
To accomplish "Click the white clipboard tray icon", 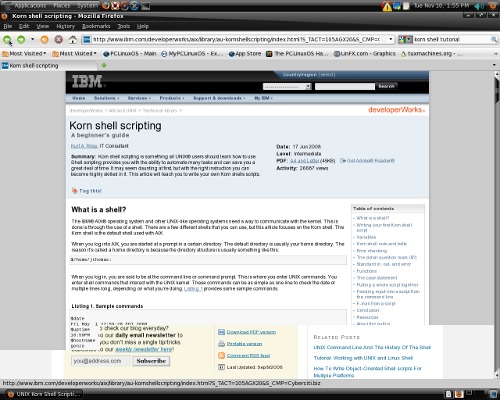I will (x=406, y=6).
